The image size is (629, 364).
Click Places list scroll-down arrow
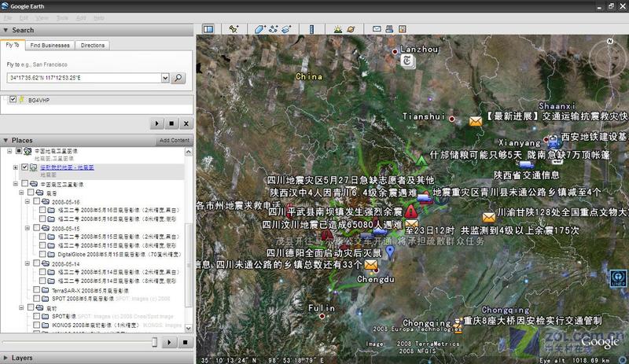(189, 328)
